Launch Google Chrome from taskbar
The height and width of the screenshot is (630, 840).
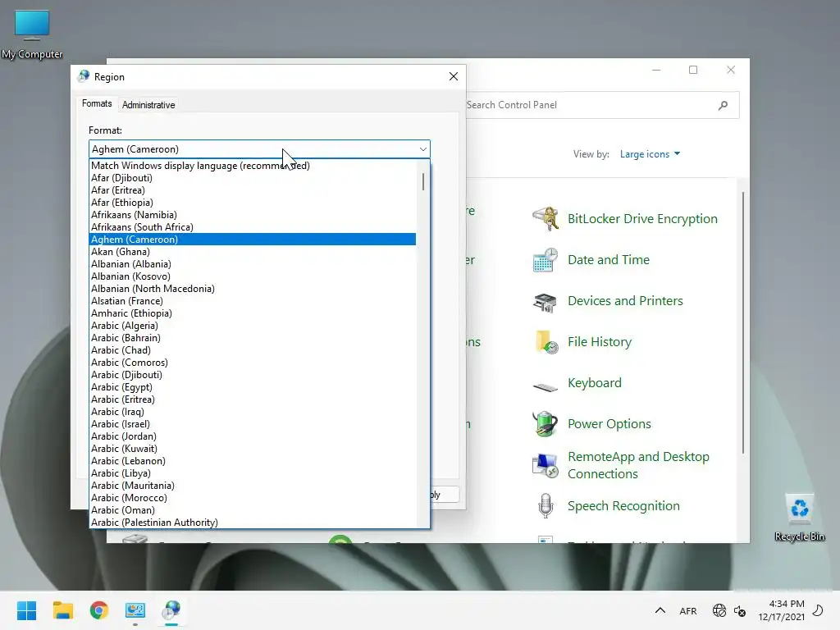click(99, 610)
